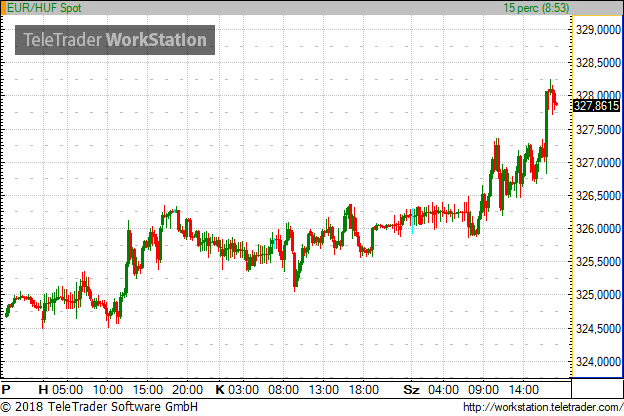
Task: Click the 03:00 time label
Action: 244,389
